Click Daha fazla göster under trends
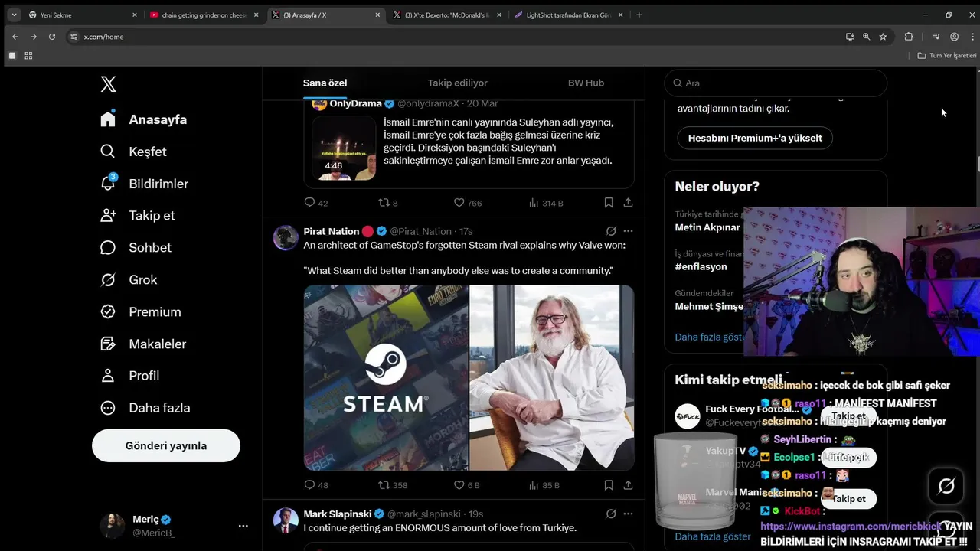The image size is (980, 551). click(710, 337)
